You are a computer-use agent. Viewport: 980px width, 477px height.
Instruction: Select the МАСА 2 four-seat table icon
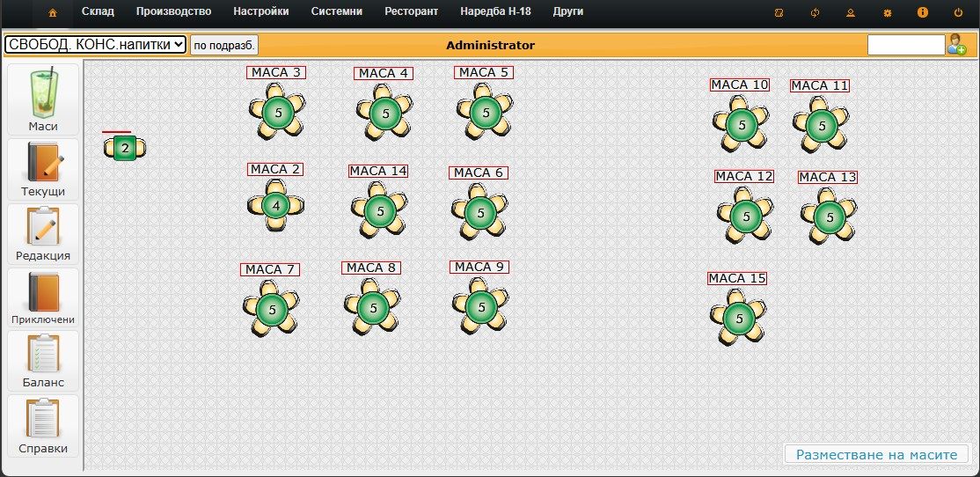click(275, 205)
